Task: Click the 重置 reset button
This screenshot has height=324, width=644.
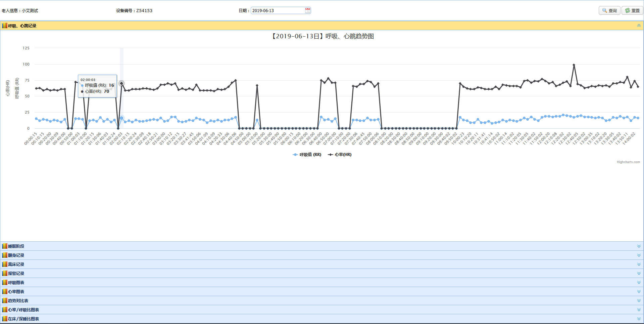Action: [x=632, y=10]
